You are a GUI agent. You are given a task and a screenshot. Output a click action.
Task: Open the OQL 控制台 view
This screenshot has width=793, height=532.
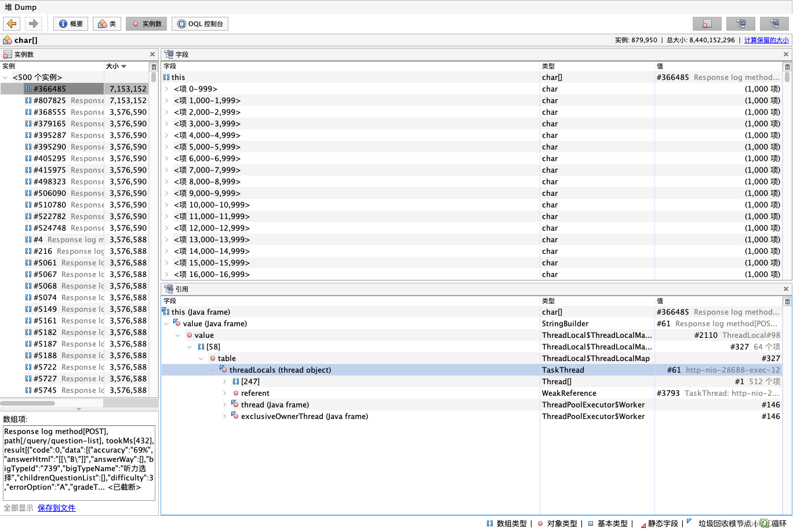pyautogui.click(x=200, y=24)
